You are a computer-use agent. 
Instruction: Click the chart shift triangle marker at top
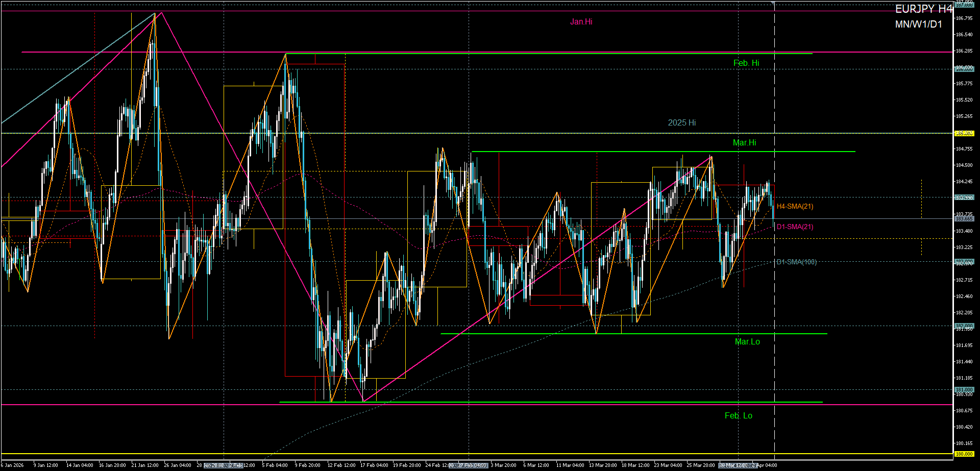pyautogui.click(x=773, y=4)
